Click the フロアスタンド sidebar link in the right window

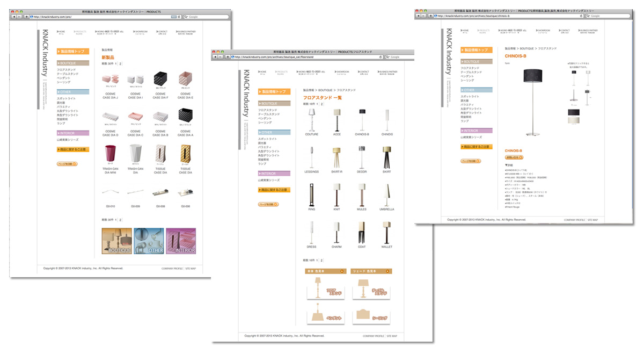pyautogui.click(x=471, y=69)
